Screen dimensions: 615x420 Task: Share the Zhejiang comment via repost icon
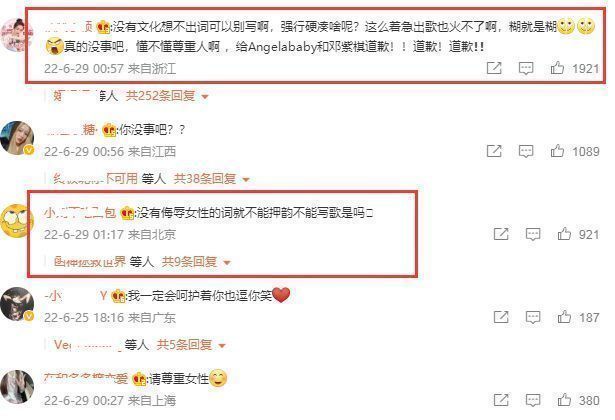coord(494,68)
